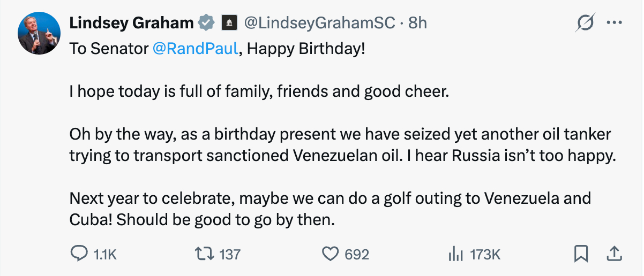Open the views analytics bar icon
The width and height of the screenshot is (644, 276).
[x=455, y=254]
